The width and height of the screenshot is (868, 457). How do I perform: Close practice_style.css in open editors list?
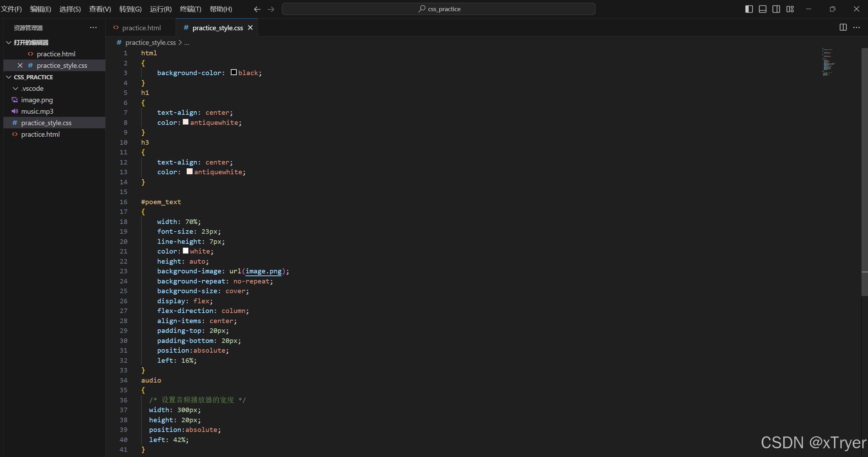[20, 65]
